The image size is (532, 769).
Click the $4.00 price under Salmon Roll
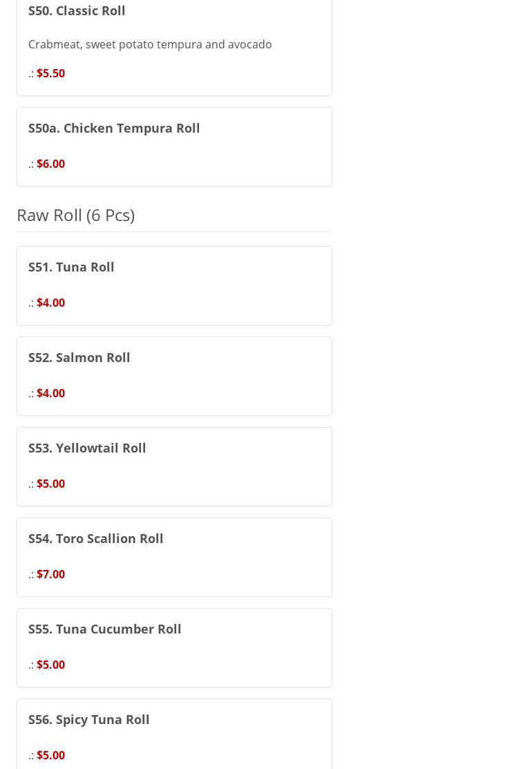point(50,393)
